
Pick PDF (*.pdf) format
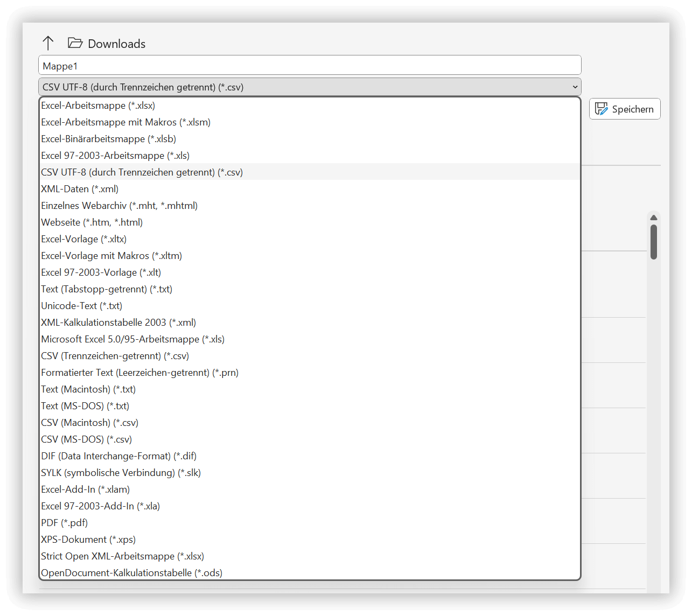(x=310, y=523)
